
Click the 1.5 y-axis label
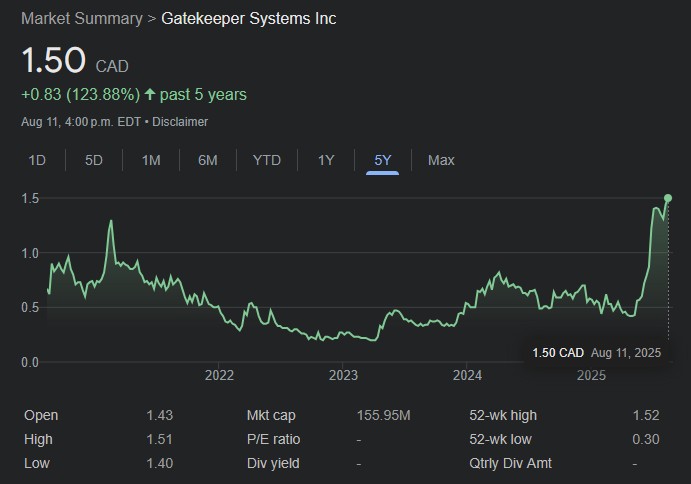(30, 198)
